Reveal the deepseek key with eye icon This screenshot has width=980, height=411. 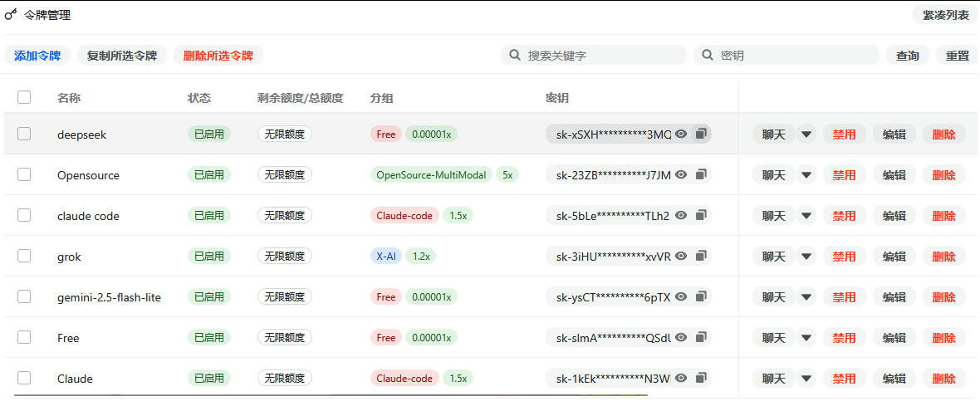click(x=681, y=134)
